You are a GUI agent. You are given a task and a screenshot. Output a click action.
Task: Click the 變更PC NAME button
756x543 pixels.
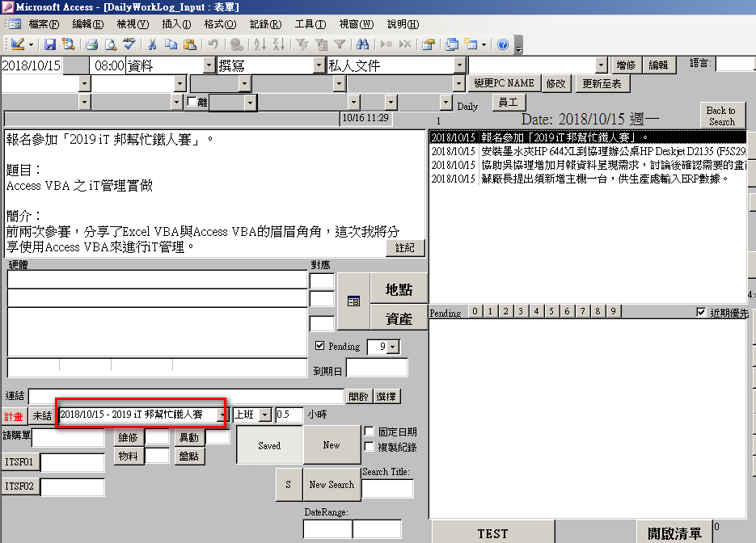tap(504, 83)
